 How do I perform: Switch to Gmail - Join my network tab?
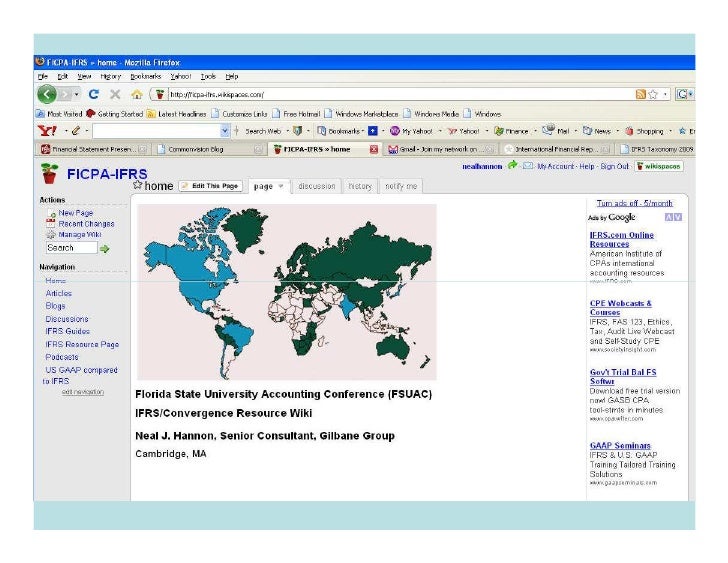(441, 149)
